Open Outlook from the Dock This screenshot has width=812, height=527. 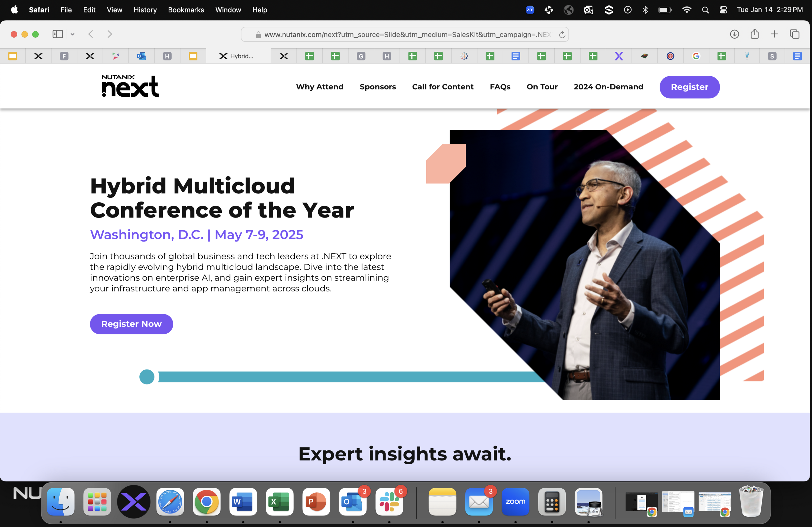[x=353, y=501]
